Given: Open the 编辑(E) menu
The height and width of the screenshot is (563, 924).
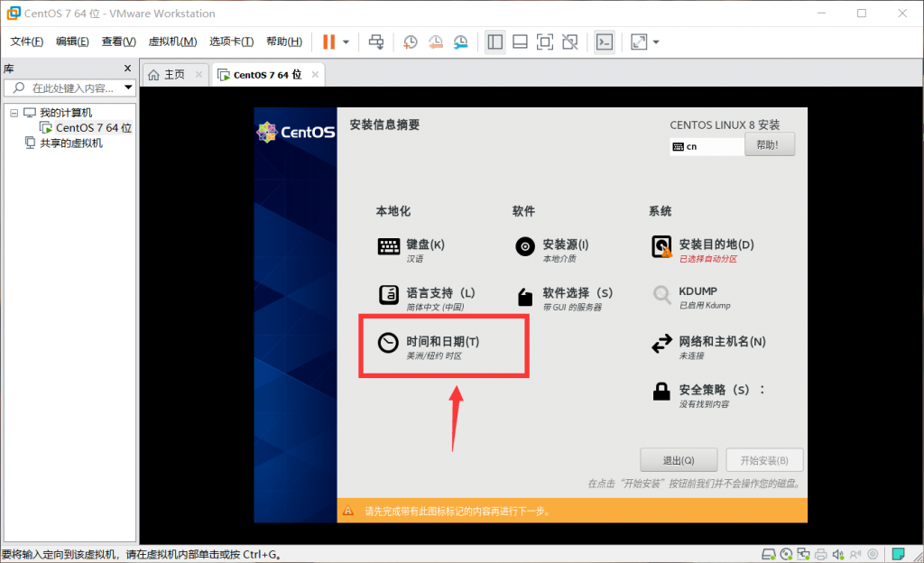Looking at the screenshot, I should (x=72, y=42).
